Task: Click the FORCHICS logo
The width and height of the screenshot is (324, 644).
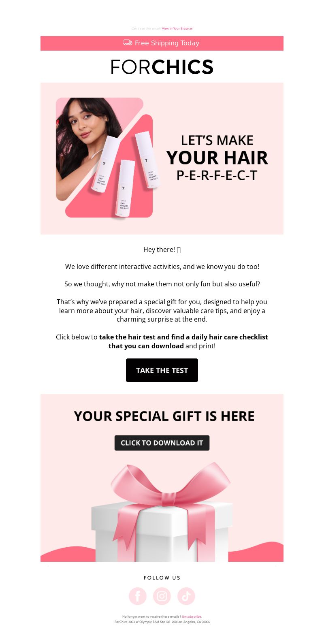Action: coord(162,67)
